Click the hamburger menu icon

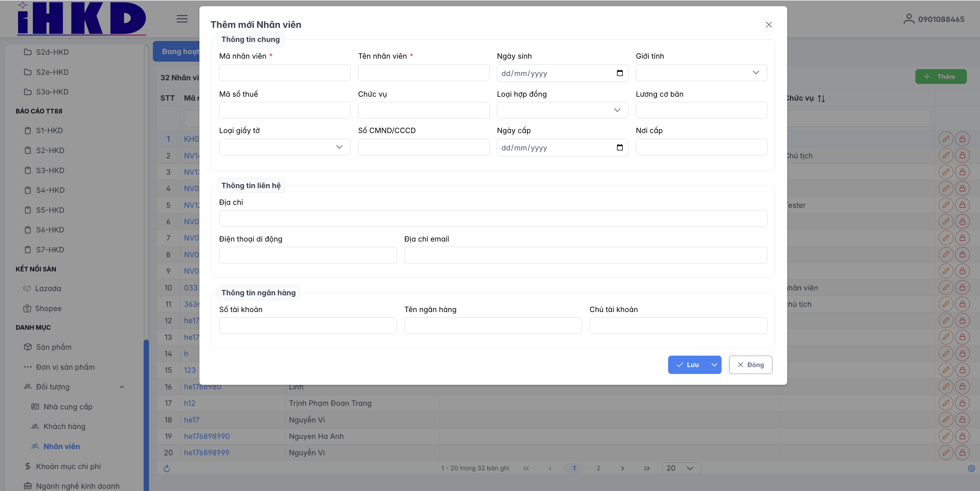tap(182, 19)
